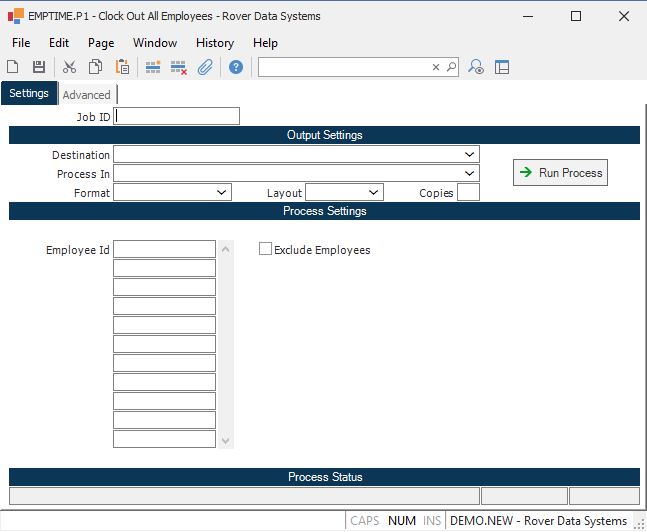Click the New record icon
647x532 pixels.
pos(13,67)
